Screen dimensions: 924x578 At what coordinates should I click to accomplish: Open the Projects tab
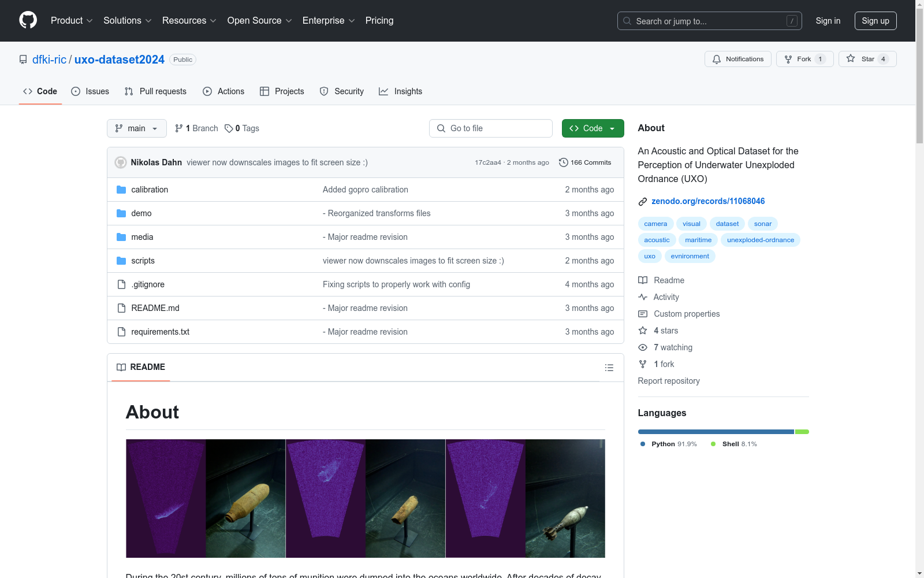click(282, 91)
